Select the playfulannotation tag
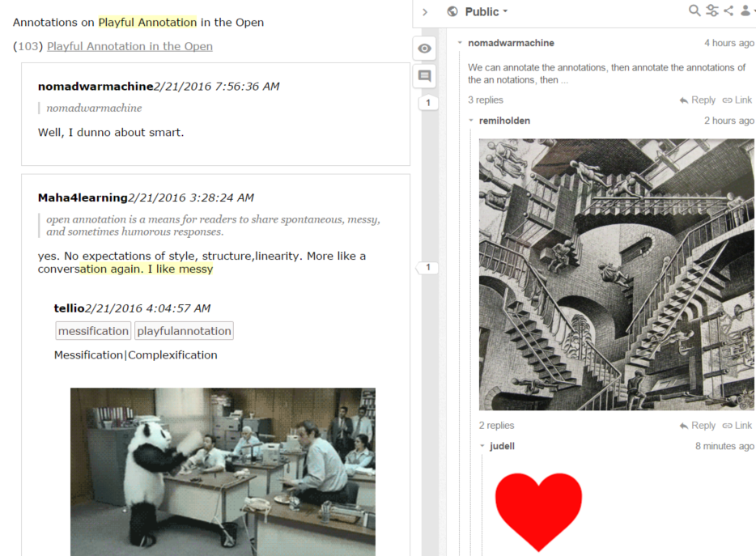 [x=185, y=331]
